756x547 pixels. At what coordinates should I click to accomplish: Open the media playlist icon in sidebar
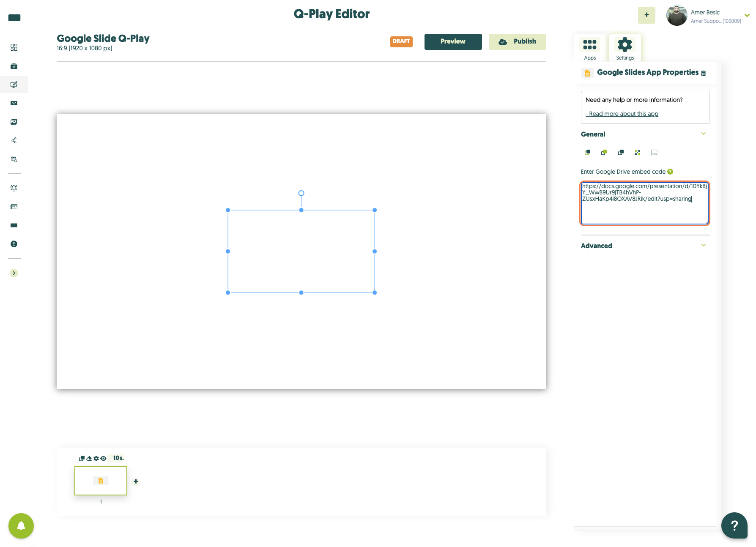(14, 66)
